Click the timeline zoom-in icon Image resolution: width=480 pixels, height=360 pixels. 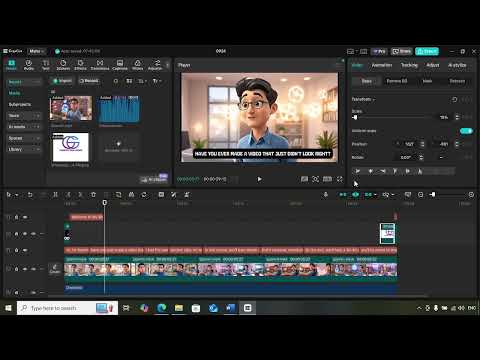pos(471,195)
